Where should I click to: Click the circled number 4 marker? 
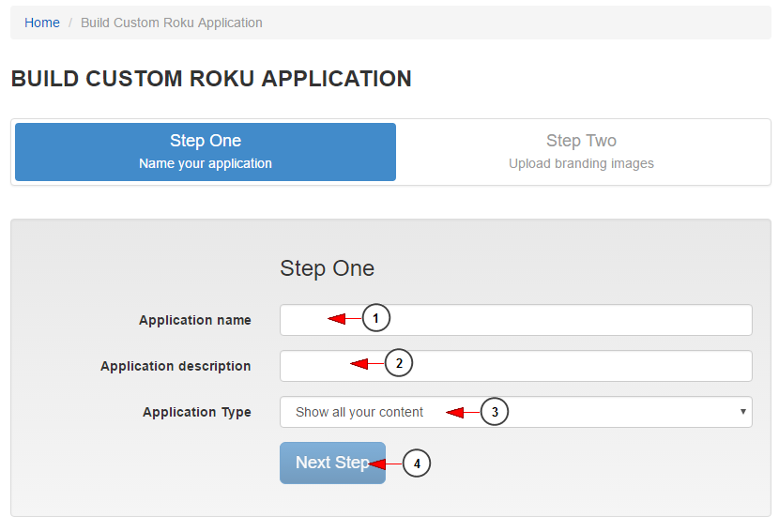pos(417,464)
